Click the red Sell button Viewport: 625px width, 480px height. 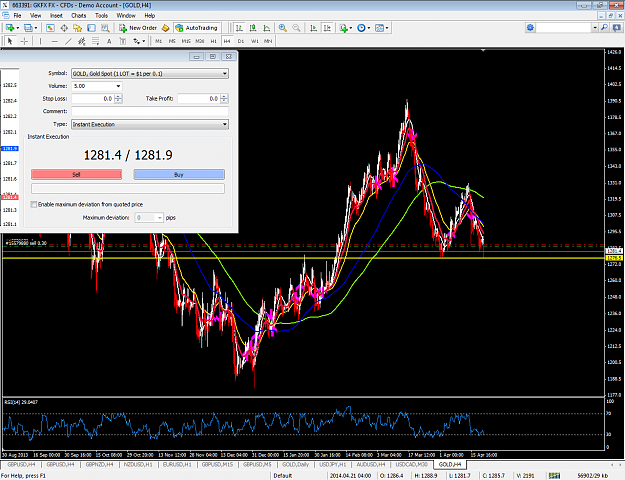(77, 175)
